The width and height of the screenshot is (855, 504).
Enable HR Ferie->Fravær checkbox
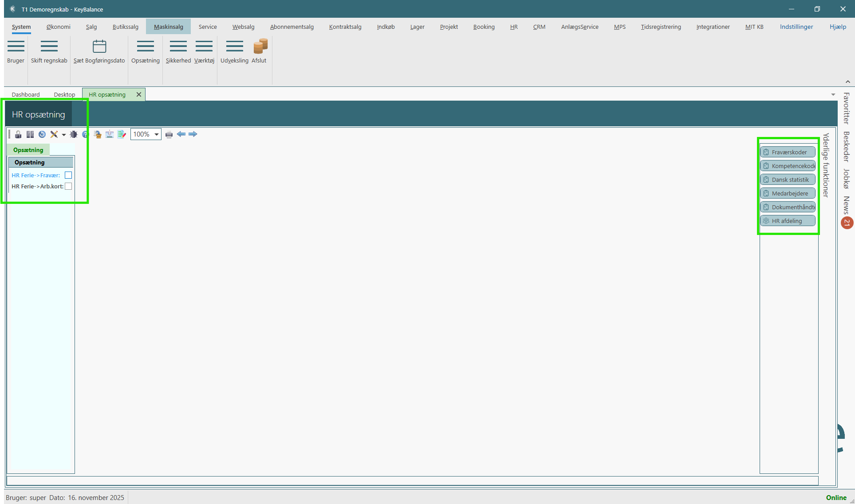(68, 175)
